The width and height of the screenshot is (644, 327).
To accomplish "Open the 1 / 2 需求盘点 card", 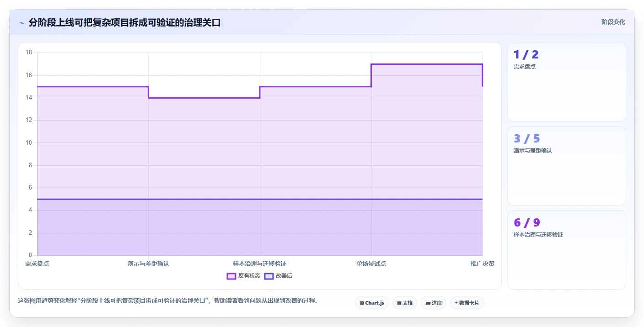I will (567, 82).
